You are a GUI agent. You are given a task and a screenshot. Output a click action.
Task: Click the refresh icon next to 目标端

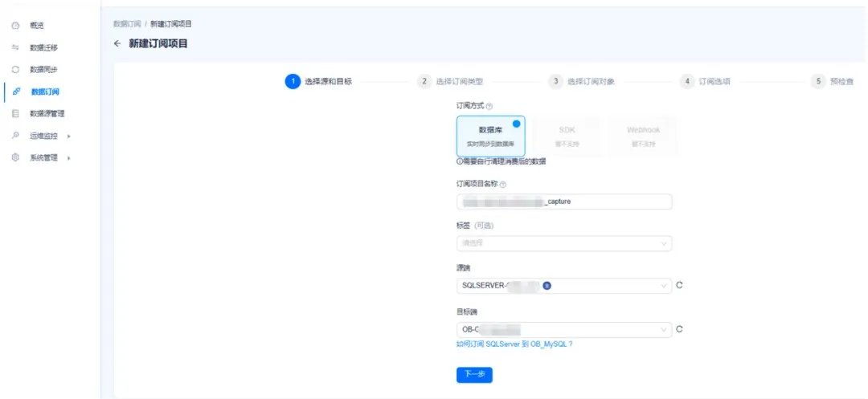point(679,329)
